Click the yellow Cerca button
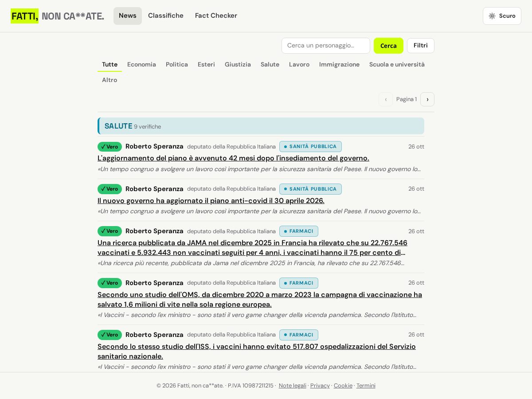The width and height of the screenshot is (532, 399). pos(388,46)
